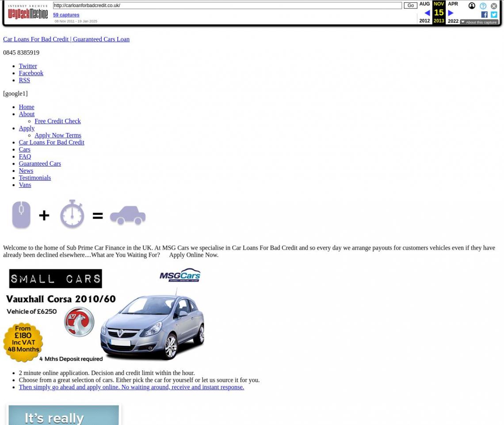Open the Wayback user account icon
This screenshot has height=425, width=504.
[x=472, y=6]
